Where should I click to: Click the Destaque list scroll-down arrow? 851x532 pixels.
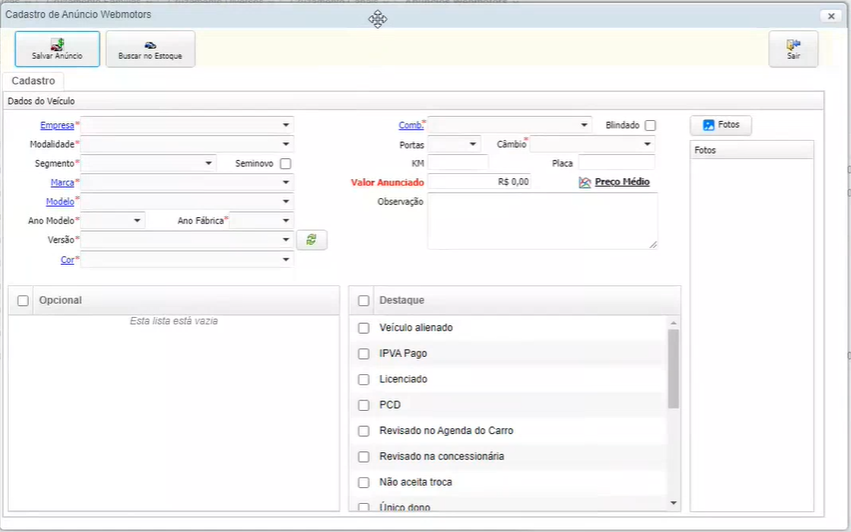(x=674, y=503)
